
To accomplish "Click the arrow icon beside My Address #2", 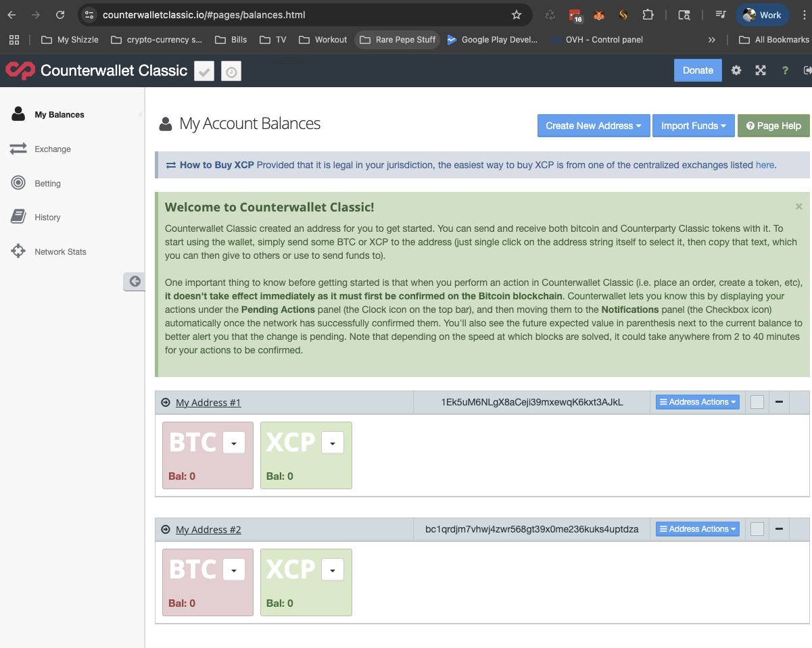I will pyautogui.click(x=166, y=529).
